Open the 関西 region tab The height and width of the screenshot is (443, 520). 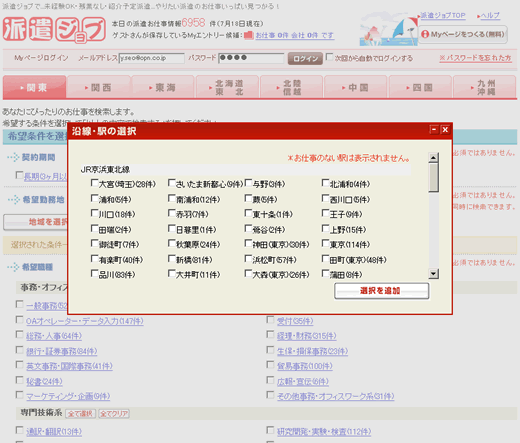[x=99, y=87]
